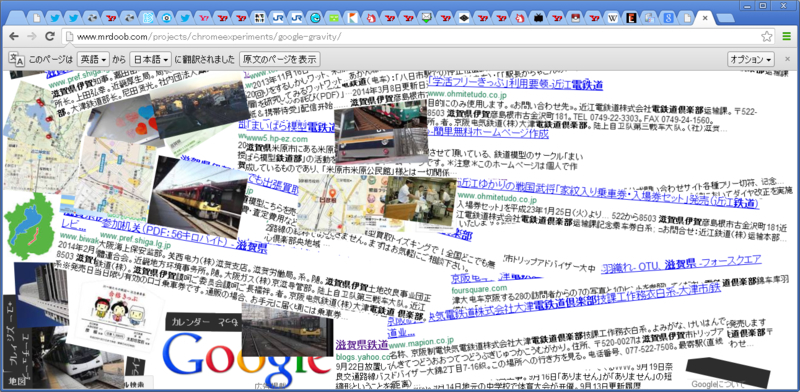800x392 pixels.
Task: Click the 原文のページを表示 button
Action: [x=280, y=59]
